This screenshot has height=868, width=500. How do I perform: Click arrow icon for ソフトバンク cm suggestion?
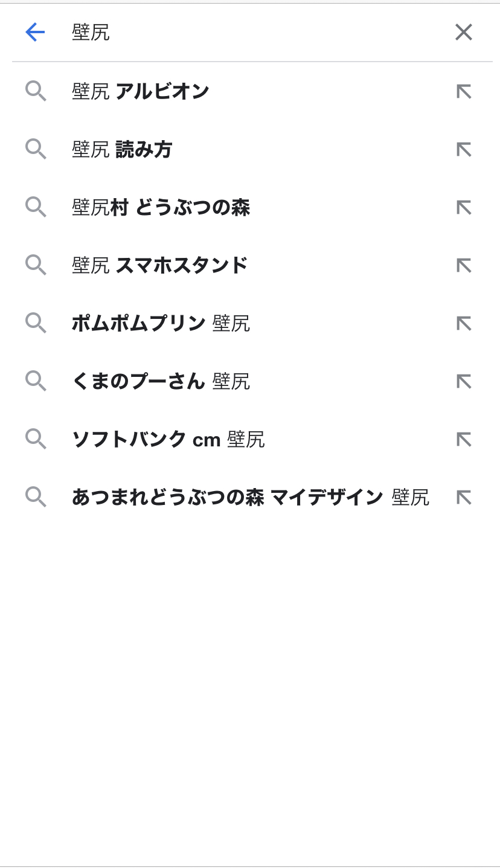463,439
